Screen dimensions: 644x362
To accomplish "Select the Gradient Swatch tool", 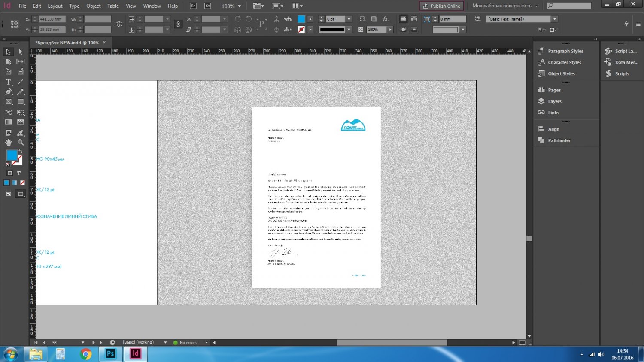I will (x=8, y=122).
